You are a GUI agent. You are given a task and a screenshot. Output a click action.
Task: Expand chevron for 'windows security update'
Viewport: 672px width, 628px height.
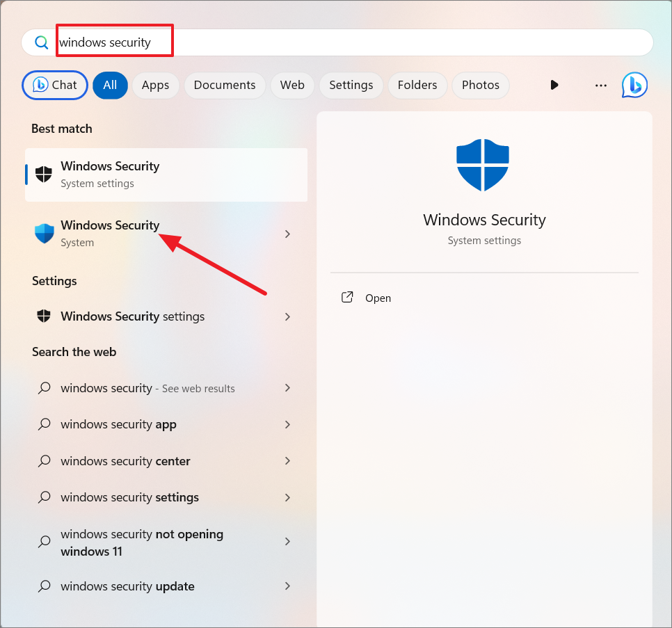click(287, 586)
